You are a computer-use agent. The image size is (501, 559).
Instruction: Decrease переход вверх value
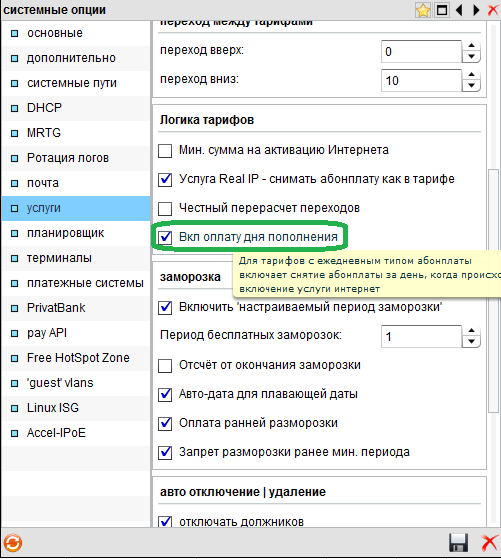click(471, 57)
